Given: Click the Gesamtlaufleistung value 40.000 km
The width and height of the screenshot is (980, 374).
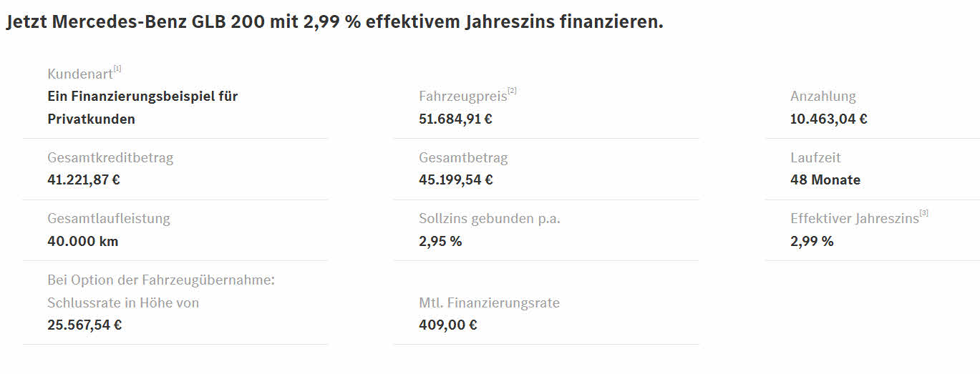Looking at the screenshot, I should pos(82,241).
